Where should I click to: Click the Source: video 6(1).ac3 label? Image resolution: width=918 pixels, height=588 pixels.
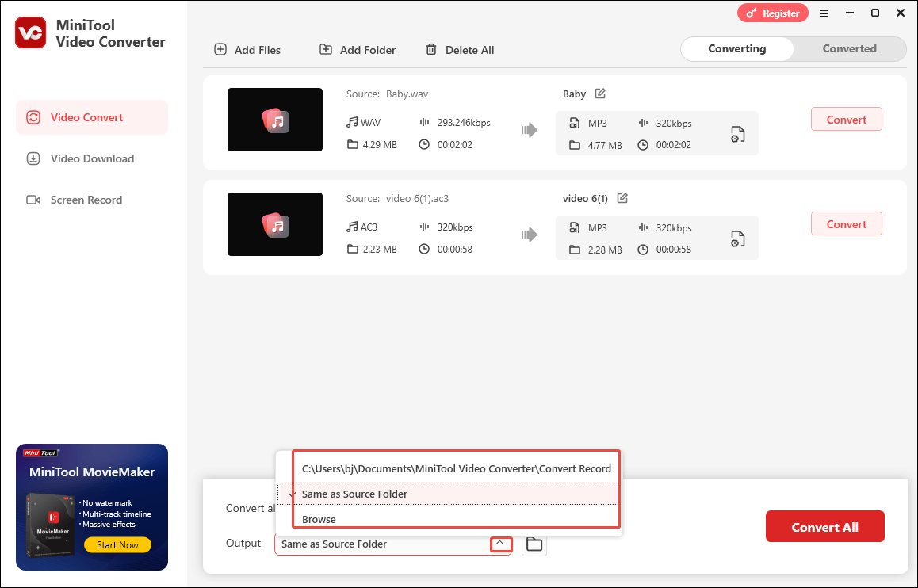click(397, 199)
